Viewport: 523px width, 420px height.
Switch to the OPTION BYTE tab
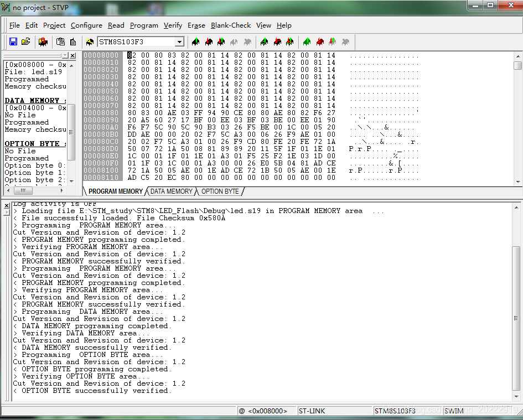[220, 191]
